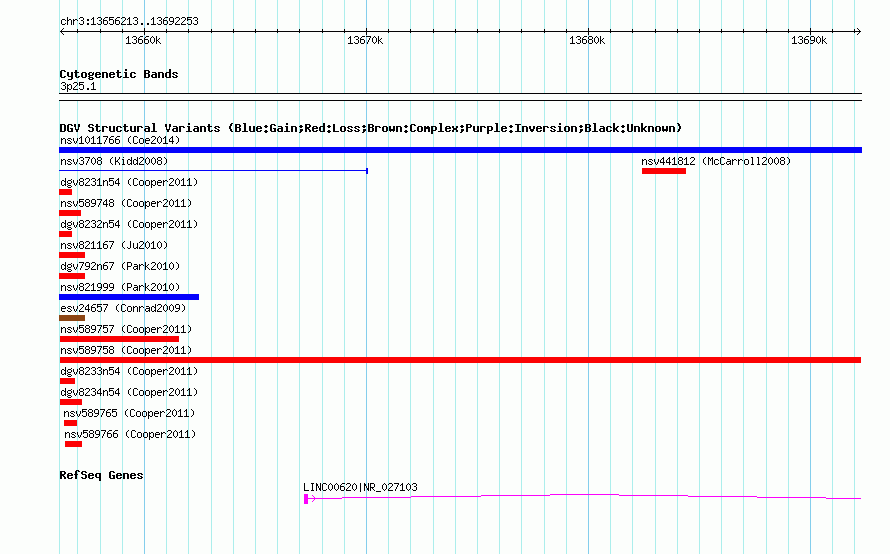Select the long red nsv589758 loss bar
The width and height of the screenshot is (890, 554).
point(460,360)
